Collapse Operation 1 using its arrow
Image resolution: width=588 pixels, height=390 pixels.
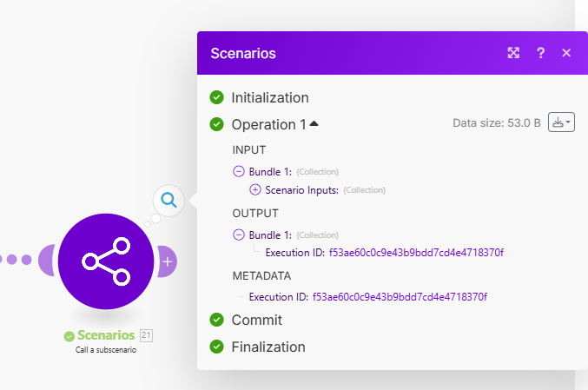(x=314, y=123)
